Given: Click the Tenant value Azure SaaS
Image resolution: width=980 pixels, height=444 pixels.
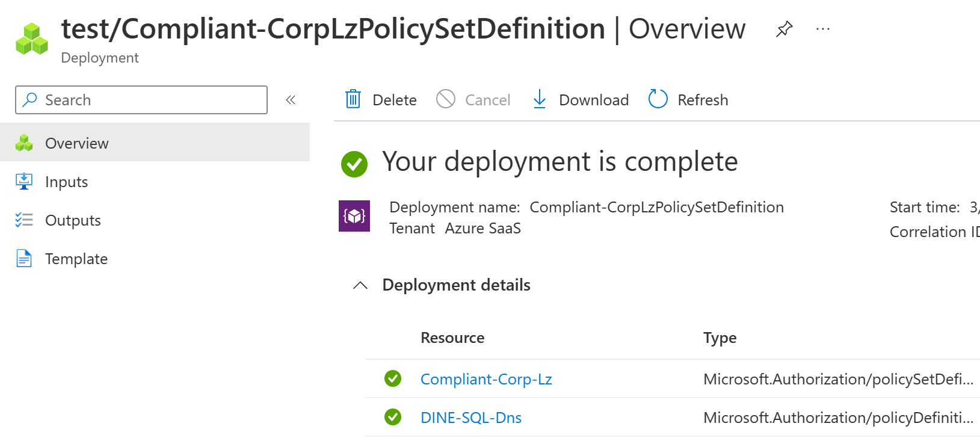Looking at the screenshot, I should (x=483, y=228).
